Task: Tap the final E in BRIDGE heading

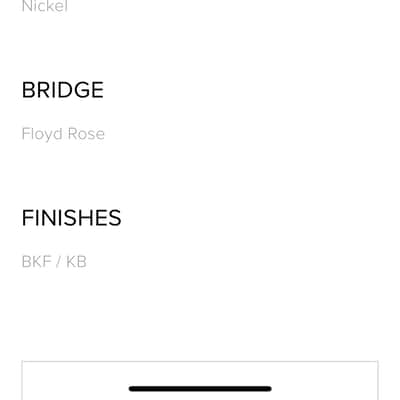Action: (97, 90)
